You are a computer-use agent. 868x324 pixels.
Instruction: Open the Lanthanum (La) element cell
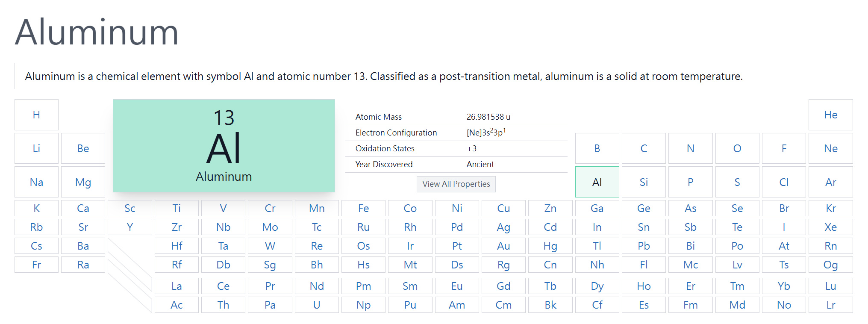point(177,286)
